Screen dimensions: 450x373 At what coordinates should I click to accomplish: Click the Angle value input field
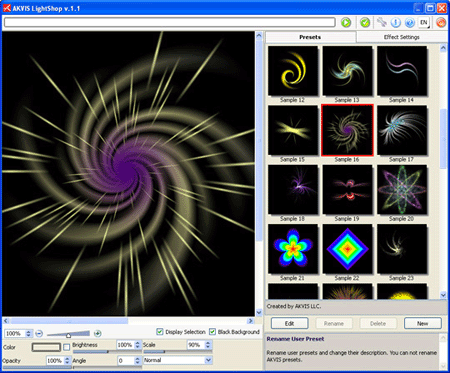click(126, 361)
